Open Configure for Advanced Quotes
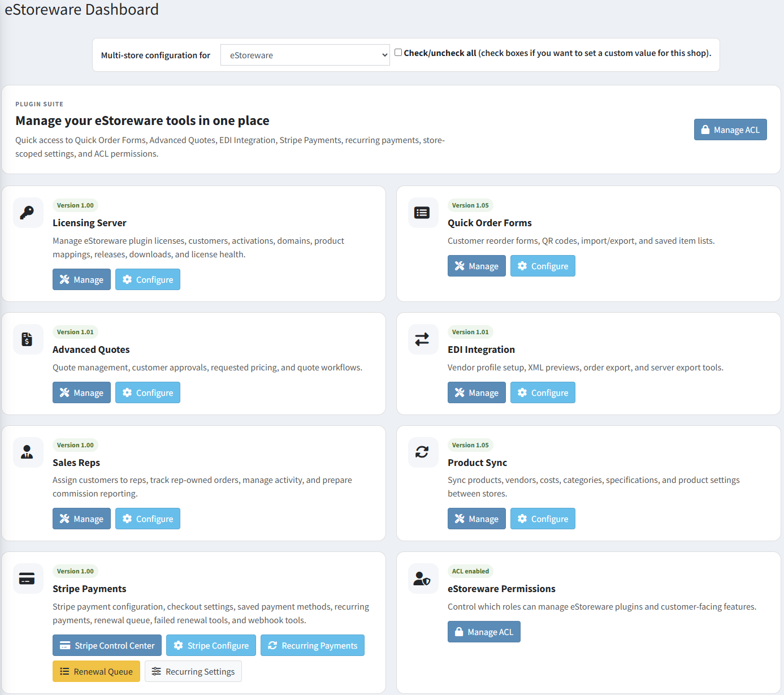The width and height of the screenshot is (784, 695). pyautogui.click(x=148, y=392)
